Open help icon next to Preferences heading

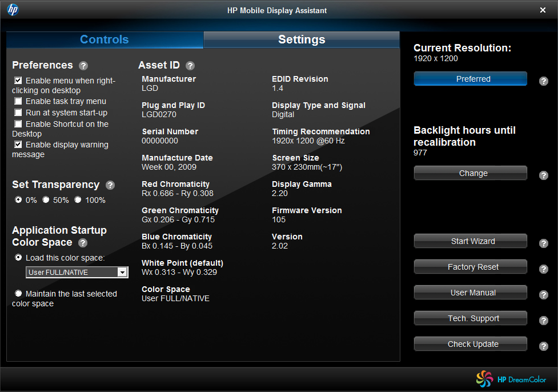[83, 66]
